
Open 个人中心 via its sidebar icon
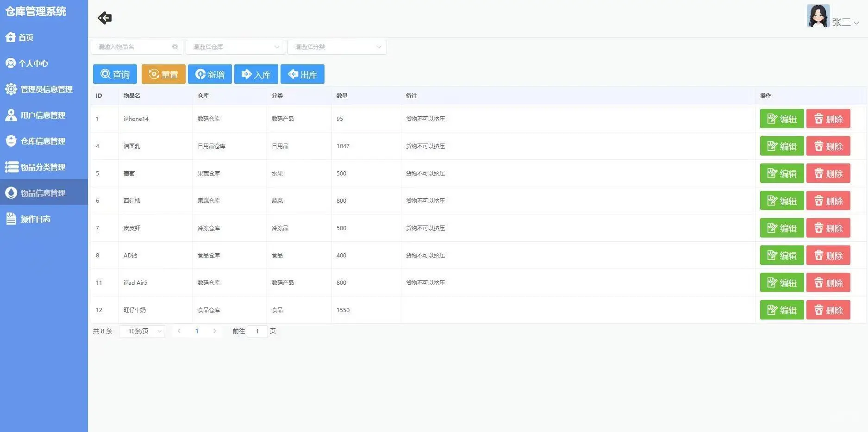[x=11, y=63]
